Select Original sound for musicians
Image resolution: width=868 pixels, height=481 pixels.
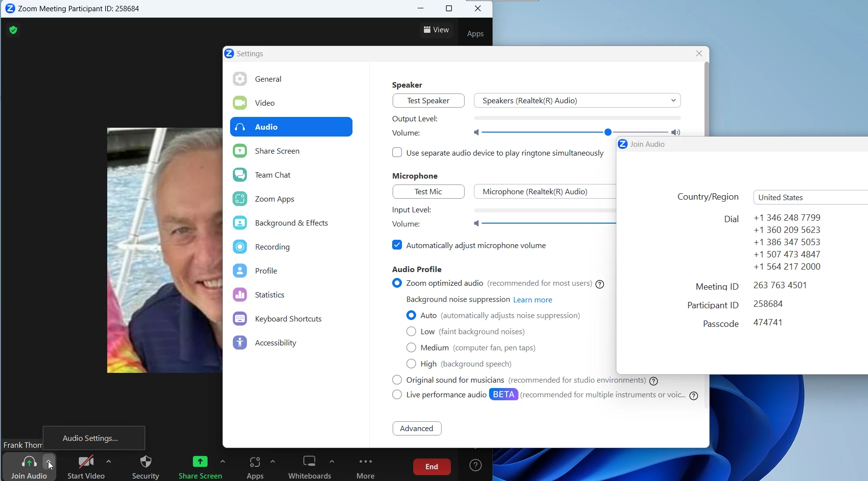(397, 380)
